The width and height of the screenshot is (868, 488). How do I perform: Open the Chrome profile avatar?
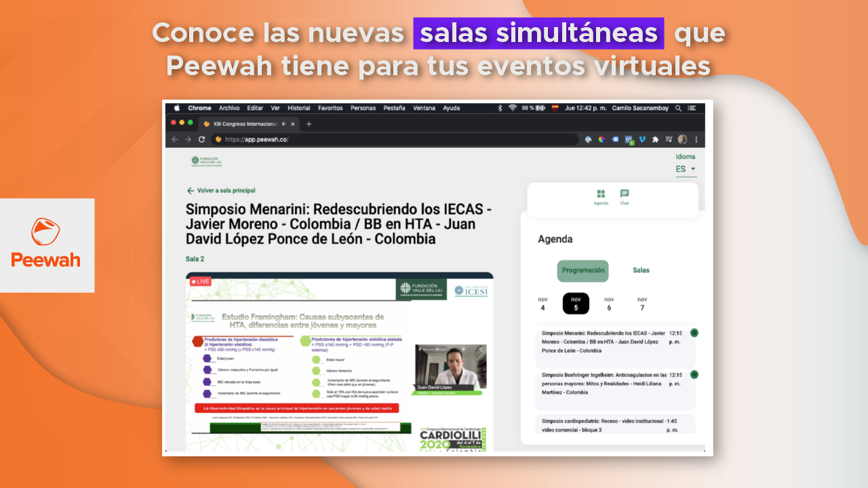pyautogui.click(x=682, y=139)
